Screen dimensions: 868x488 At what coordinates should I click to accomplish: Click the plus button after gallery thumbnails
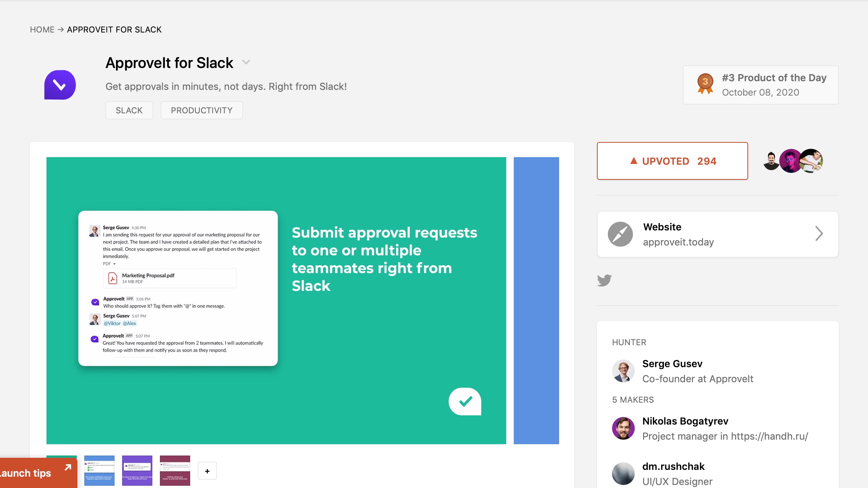pos(207,471)
